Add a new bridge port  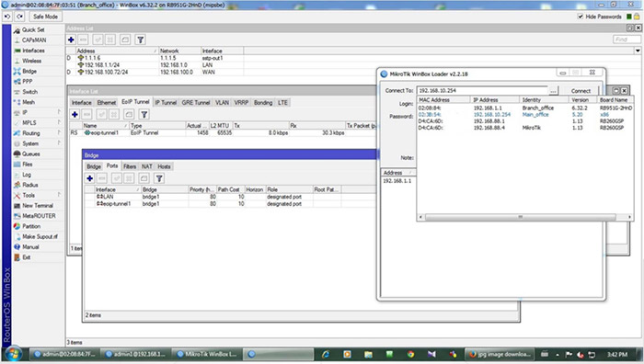[x=90, y=178]
